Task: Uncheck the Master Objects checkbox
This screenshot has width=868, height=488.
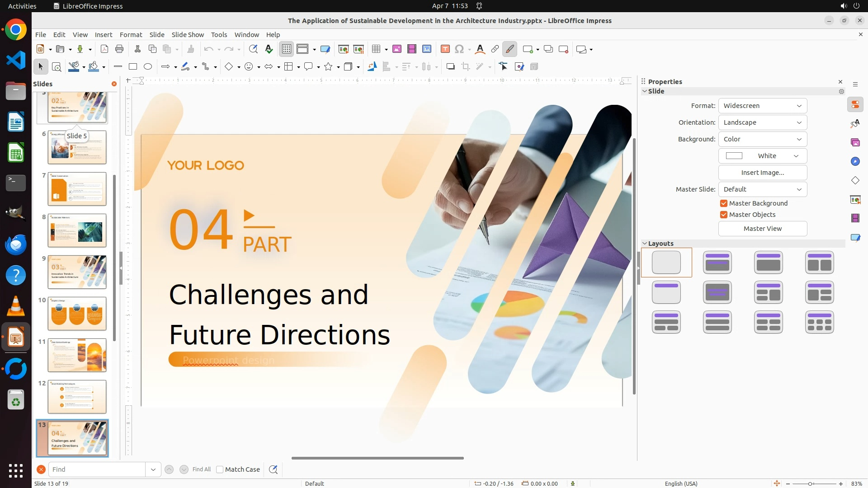Action: pos(724,215)
